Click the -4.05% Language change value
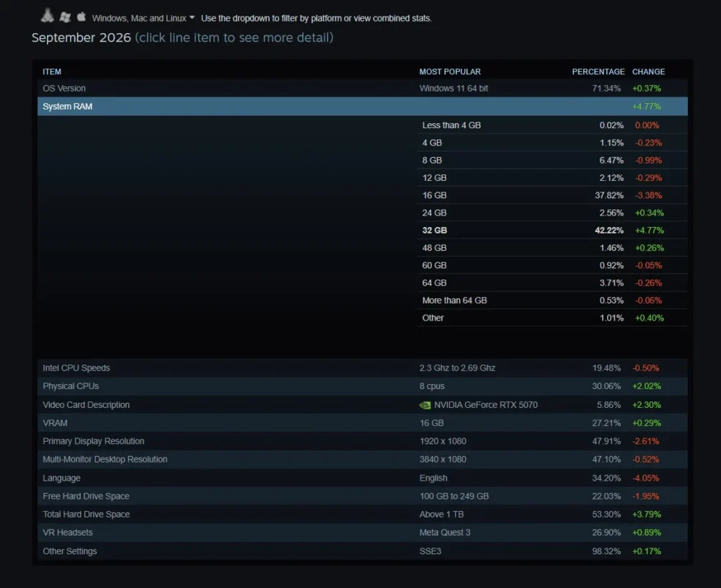The height and width of the screenshot is (588, 721). coord(645,478)
